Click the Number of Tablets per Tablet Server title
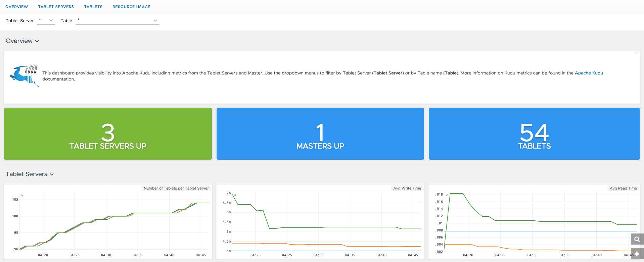644x262 pixels. click(176, 188)
